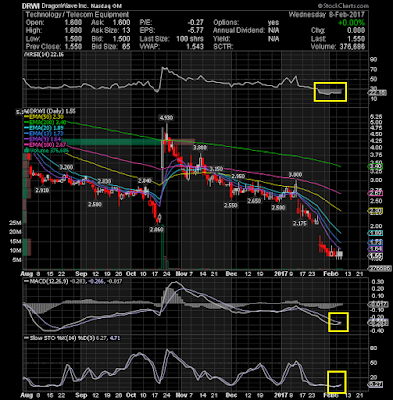Click the EPS value -5.77
This screenshot has width=393, height=400.
click(x=196, y=30)
